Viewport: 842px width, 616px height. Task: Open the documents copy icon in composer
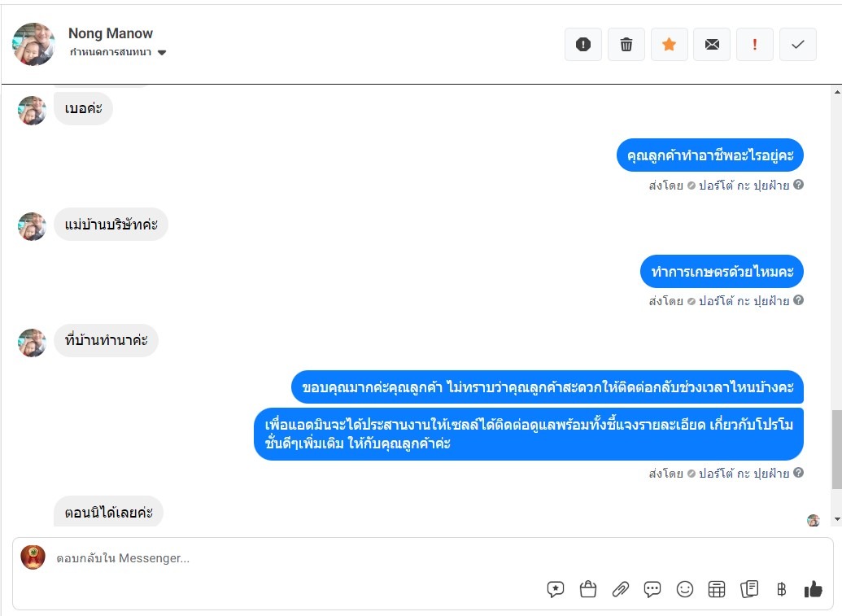749,589
